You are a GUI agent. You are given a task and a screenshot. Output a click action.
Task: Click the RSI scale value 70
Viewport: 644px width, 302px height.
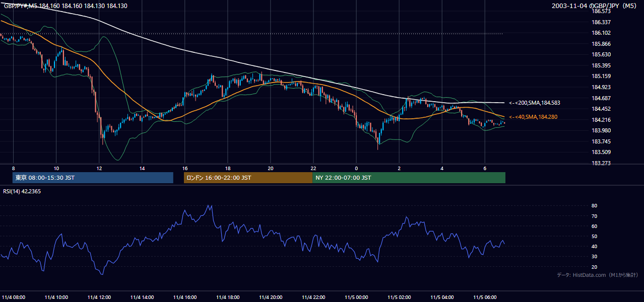coord(594,216)
